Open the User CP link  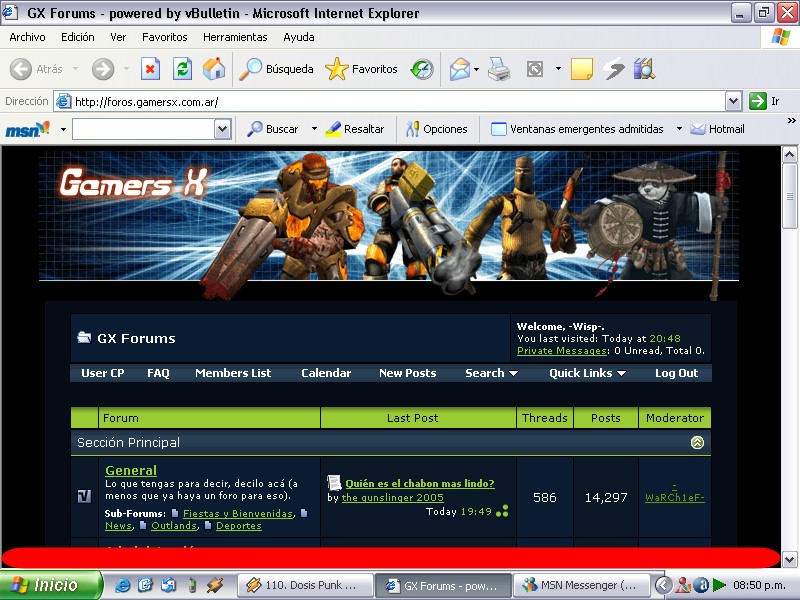103,373
